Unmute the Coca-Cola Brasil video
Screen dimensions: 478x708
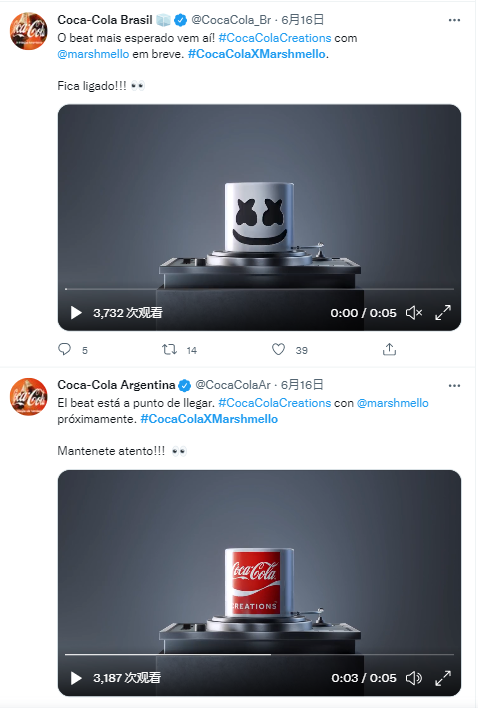(413, 312)
